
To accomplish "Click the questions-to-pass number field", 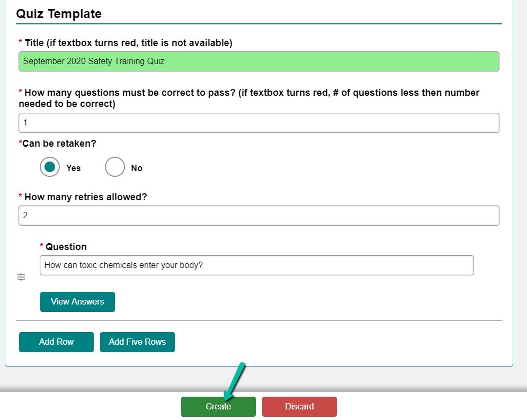I will click(x=259, y=123).
